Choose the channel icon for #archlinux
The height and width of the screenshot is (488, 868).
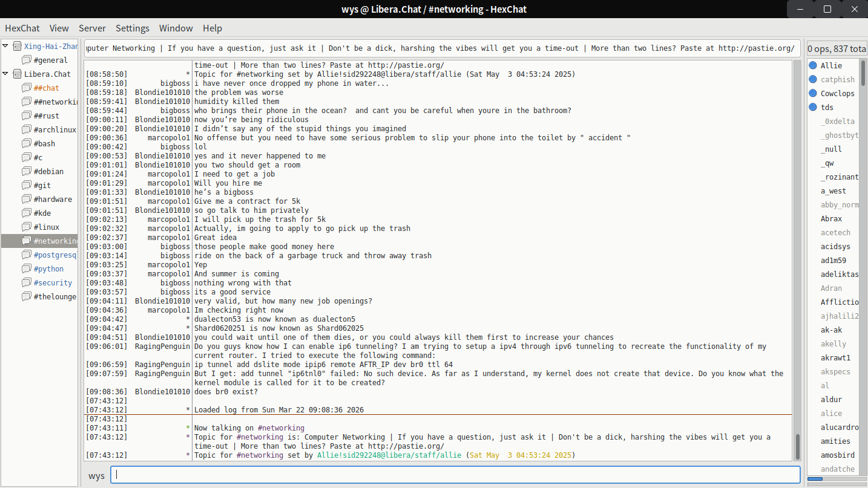26,129
